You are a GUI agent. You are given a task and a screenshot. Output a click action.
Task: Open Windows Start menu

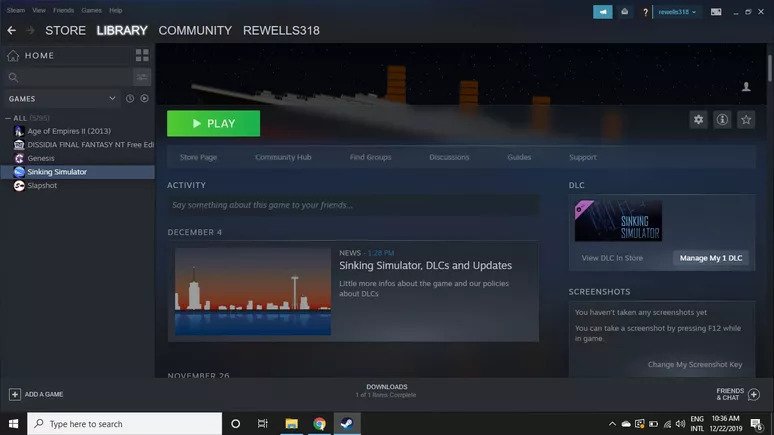(13, 424)
